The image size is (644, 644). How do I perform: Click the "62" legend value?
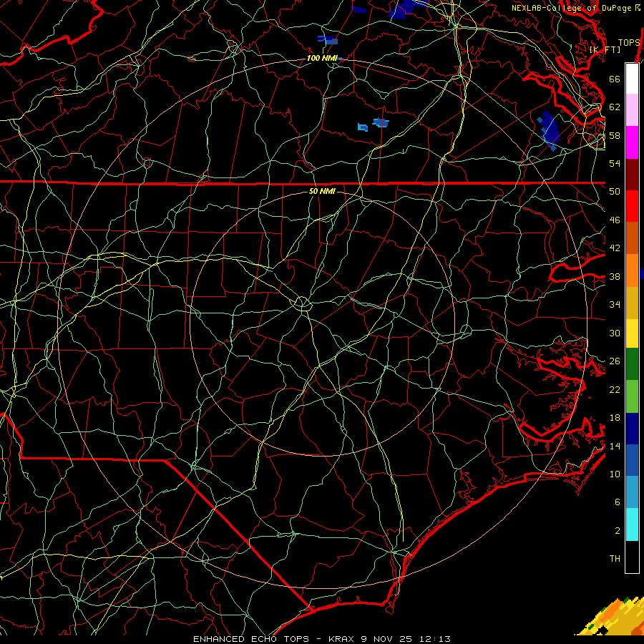(x=615, y=107)
